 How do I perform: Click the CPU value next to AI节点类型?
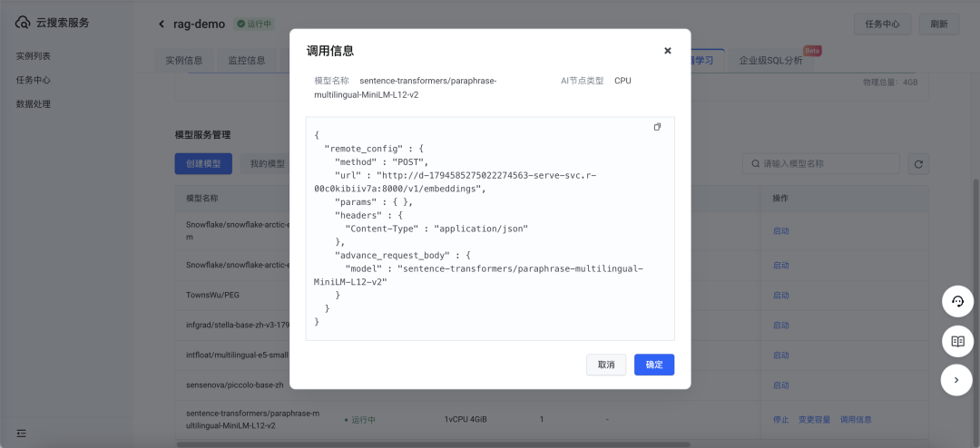[622, 81]
